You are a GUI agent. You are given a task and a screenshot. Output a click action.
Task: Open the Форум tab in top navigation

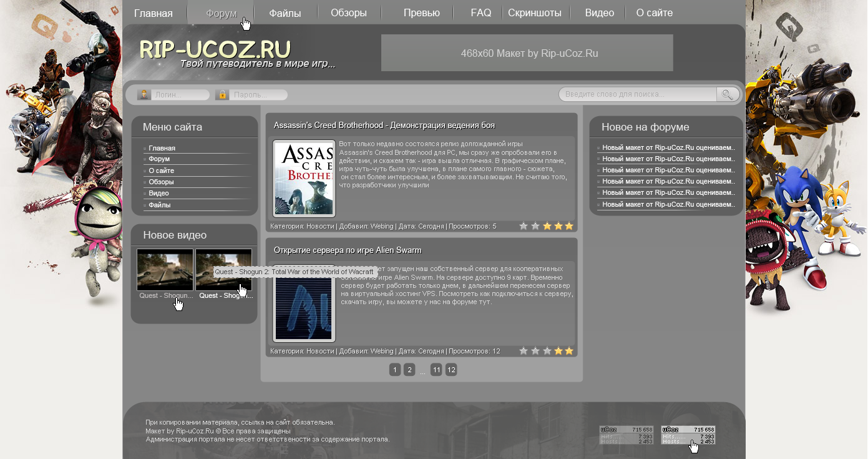pos(221,12)
